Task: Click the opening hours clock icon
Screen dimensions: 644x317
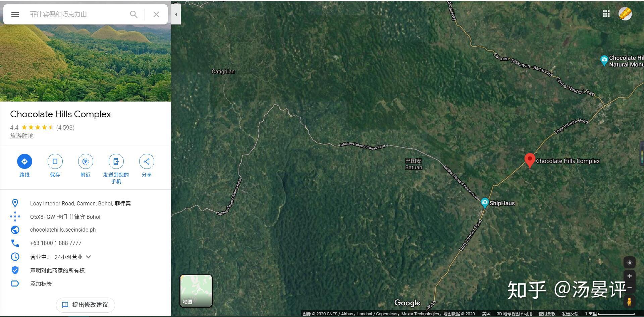Action: click(15, 257)
